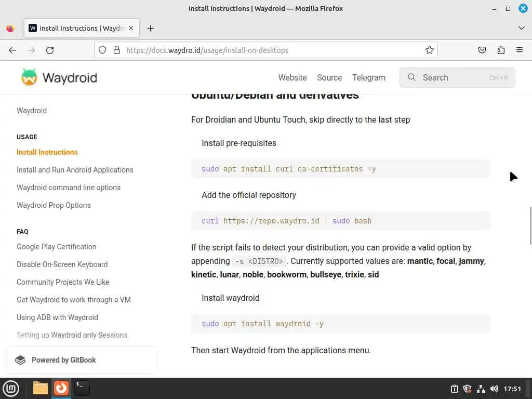Open Disable On-Screen Keyboard FAQ

(62, 264)
